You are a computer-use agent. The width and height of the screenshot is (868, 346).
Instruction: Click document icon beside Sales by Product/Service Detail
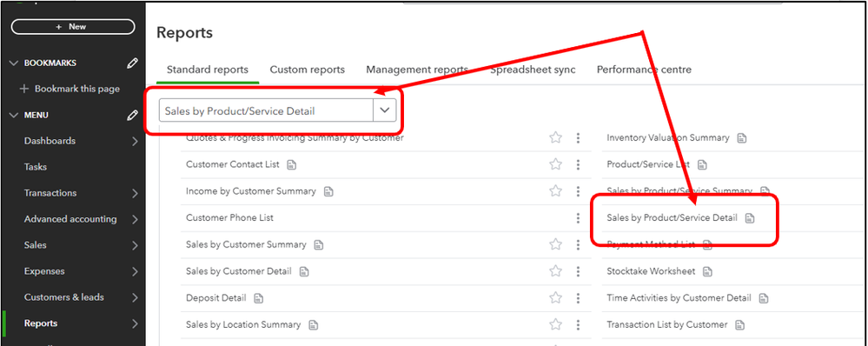pyautogui.click(x=750, y=218)
